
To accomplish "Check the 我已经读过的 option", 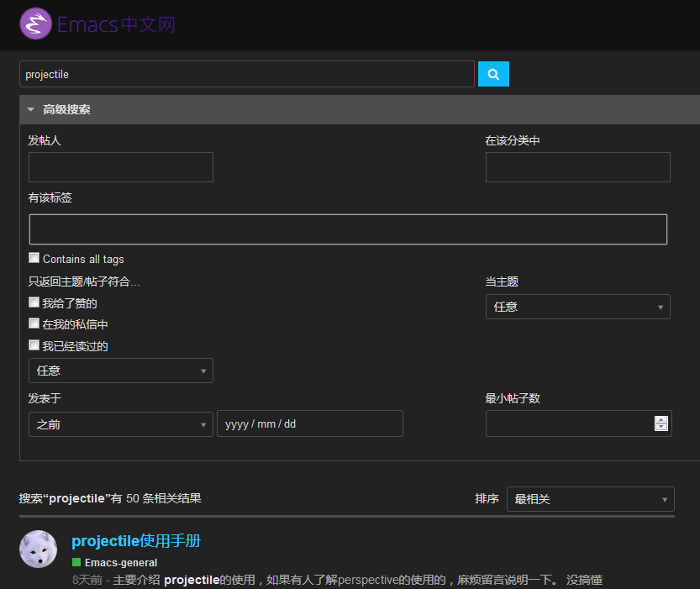I will tap(34, 345).
